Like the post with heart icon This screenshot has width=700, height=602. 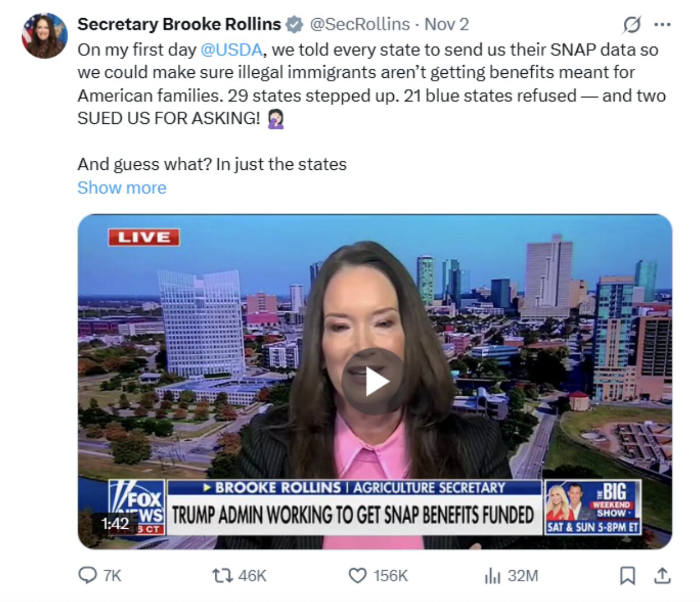pyautogui.click(x=357, y=576)
